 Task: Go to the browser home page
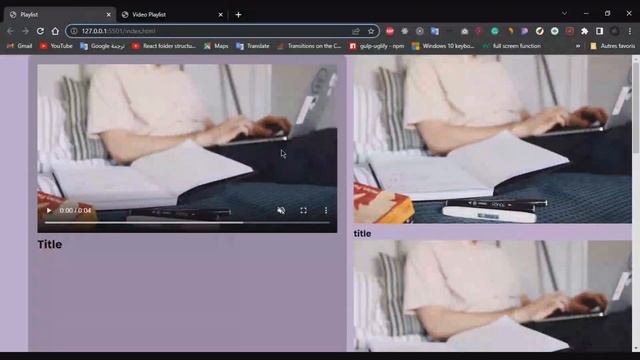tap(55, 31)
